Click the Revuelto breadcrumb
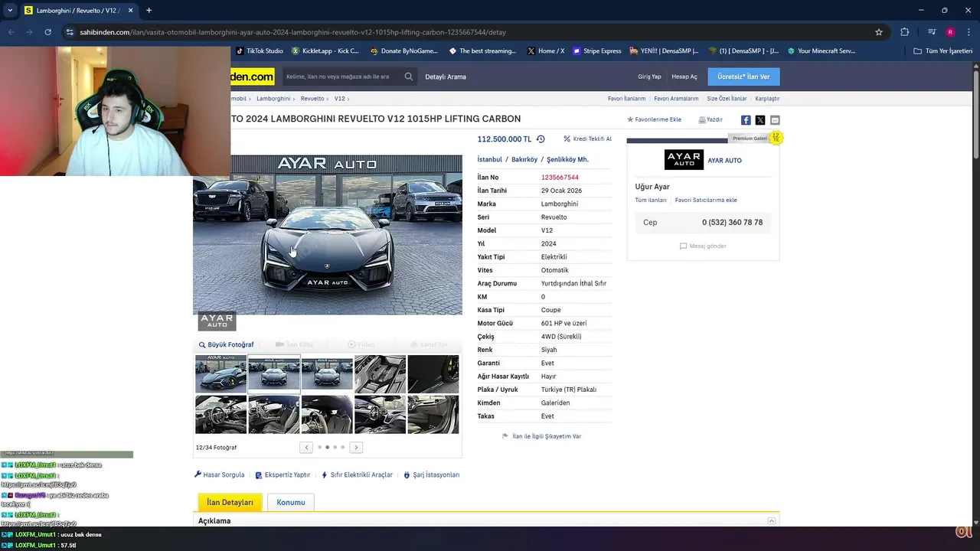Image resolution: width=980 pixels, height=551 pixels. click(x=312, y=99)
